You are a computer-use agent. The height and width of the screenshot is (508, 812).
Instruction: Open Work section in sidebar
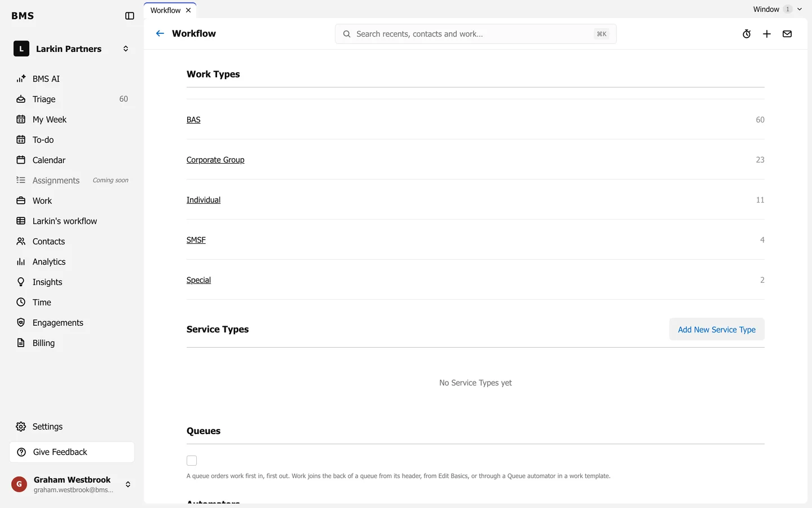coord(72,200)
